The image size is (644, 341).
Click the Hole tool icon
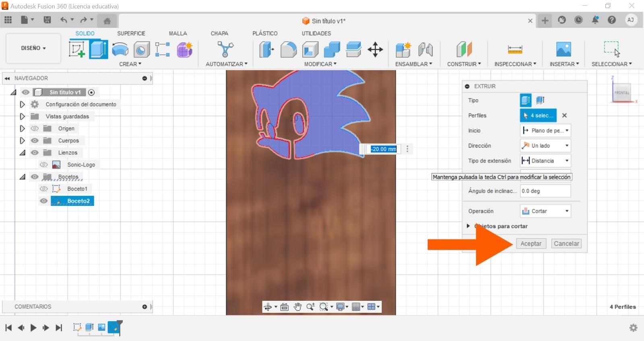141,50
